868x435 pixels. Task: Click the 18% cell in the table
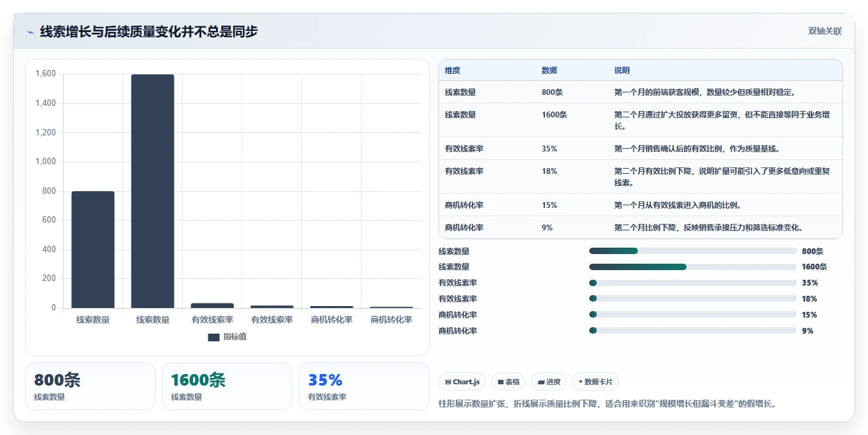tap(549, 171)
